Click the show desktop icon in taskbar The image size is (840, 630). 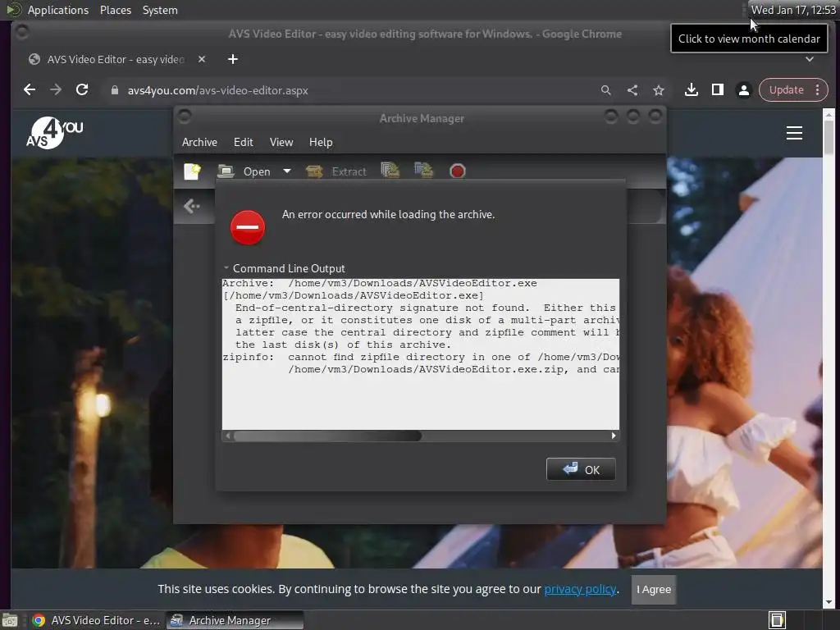[10, 620]
